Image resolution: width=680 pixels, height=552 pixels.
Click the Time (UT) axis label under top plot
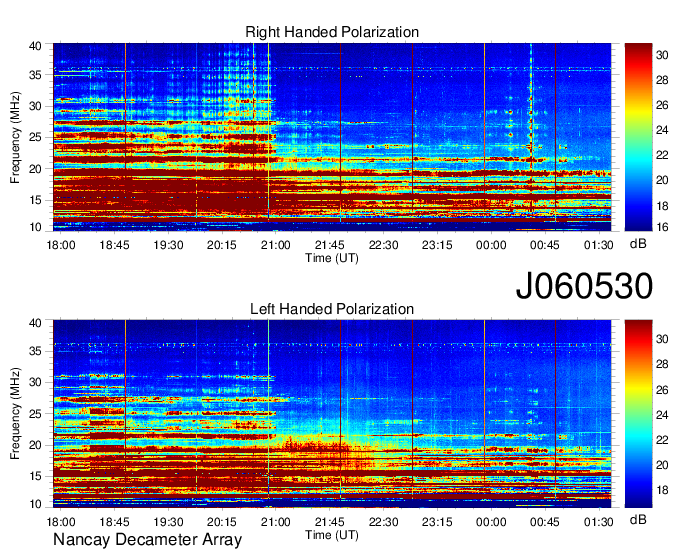(332, 258)
